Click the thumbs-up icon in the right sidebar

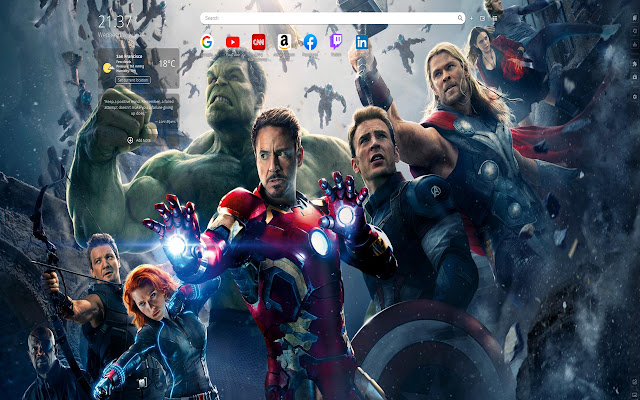(634, 44)
